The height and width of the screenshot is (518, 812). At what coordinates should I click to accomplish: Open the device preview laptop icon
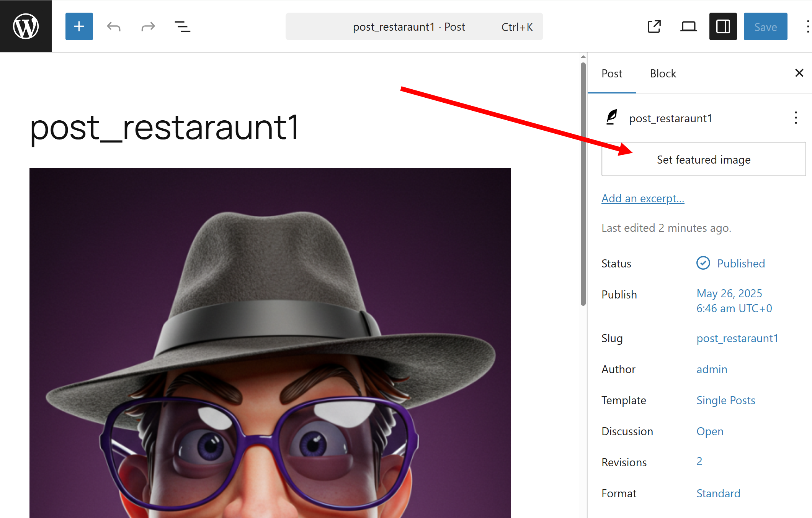coord(688,26)
